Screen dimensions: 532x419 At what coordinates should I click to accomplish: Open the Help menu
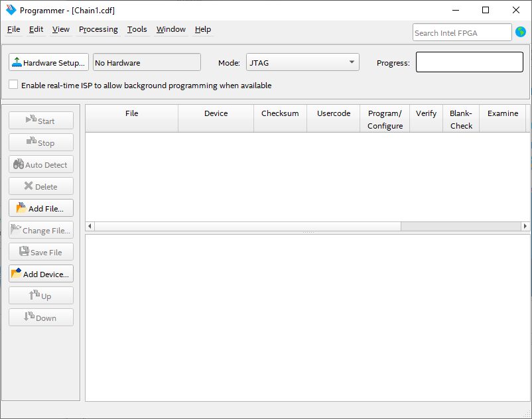203,29
